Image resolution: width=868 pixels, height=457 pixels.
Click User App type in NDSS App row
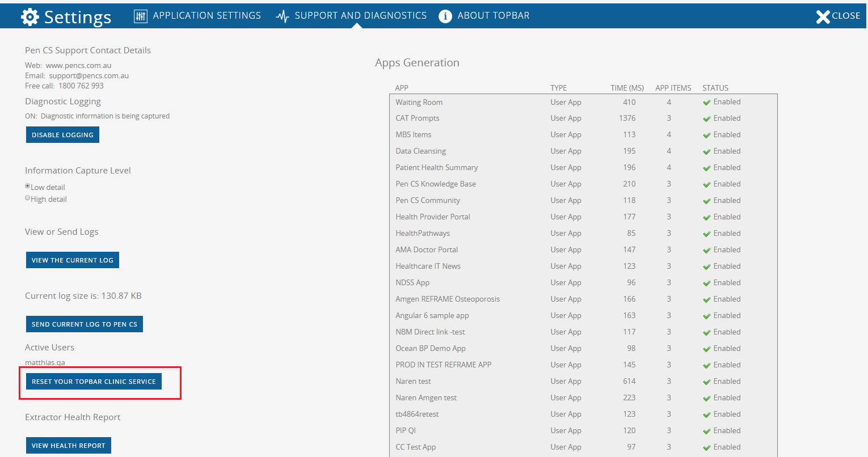tap(566, 282)
